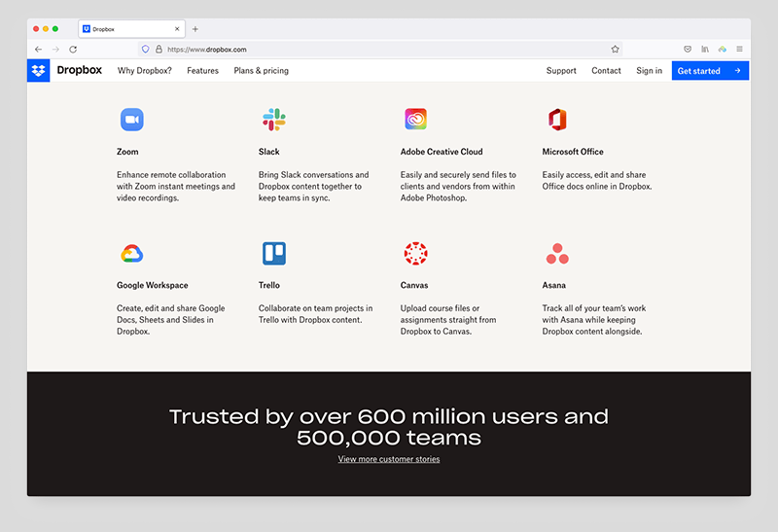The height and width of the screenshot is (532, 778).
Task: Click the Zoom heading
Action: 127,152
